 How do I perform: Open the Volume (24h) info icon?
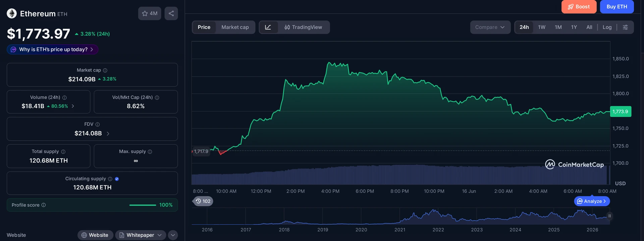tap(64, 98)
